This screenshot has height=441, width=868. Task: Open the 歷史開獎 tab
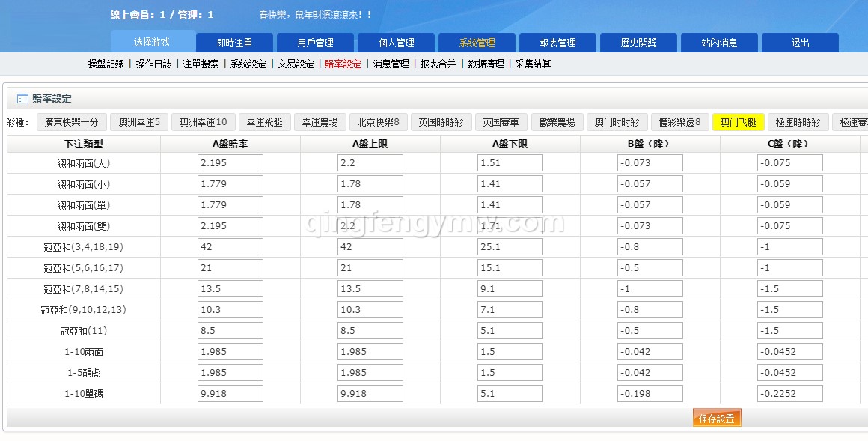tap(638, 43)
